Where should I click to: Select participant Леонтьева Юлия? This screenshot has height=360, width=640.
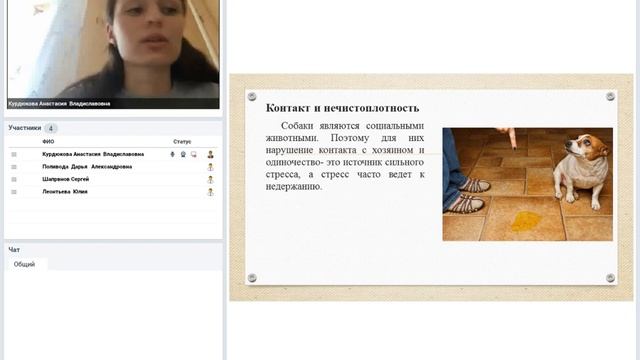pos(65,191)
